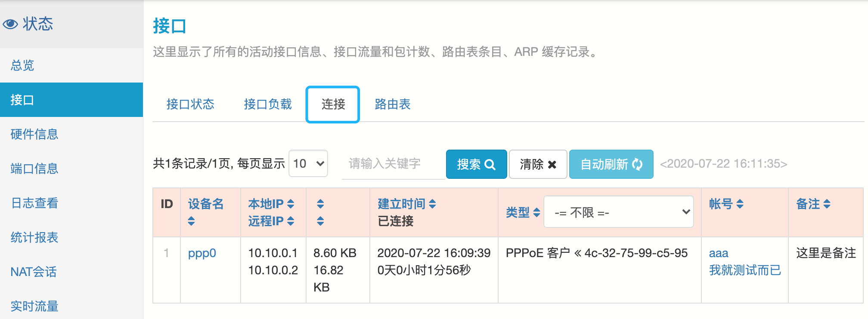Sort by 本地IP using its arrows
This screenshot has width=868, height=319.
pyautogui.click(x=291, y=204)
